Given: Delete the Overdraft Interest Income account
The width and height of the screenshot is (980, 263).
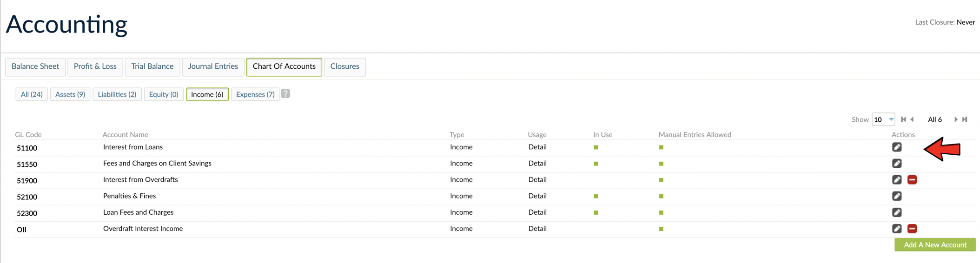Looking at the screenshot, I should 912,229.
